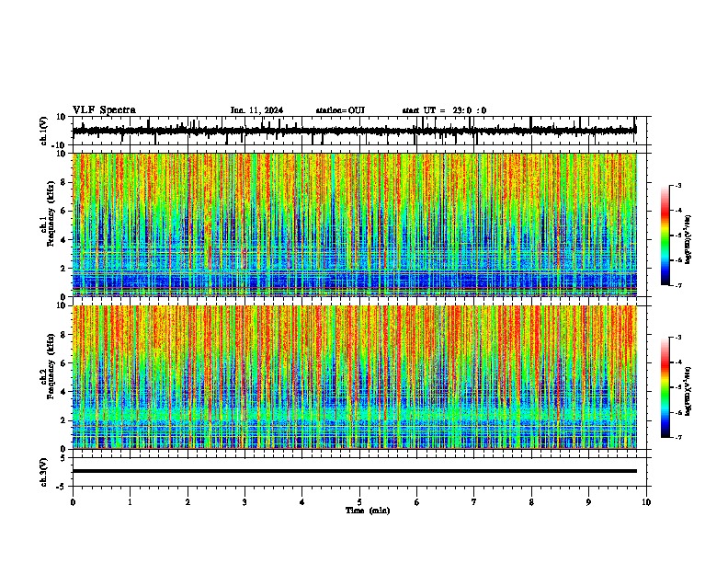The width and height of the screenshot is (728, 563).
Task: Click time axis tick label "1"
Action: [x=130, y=502]
